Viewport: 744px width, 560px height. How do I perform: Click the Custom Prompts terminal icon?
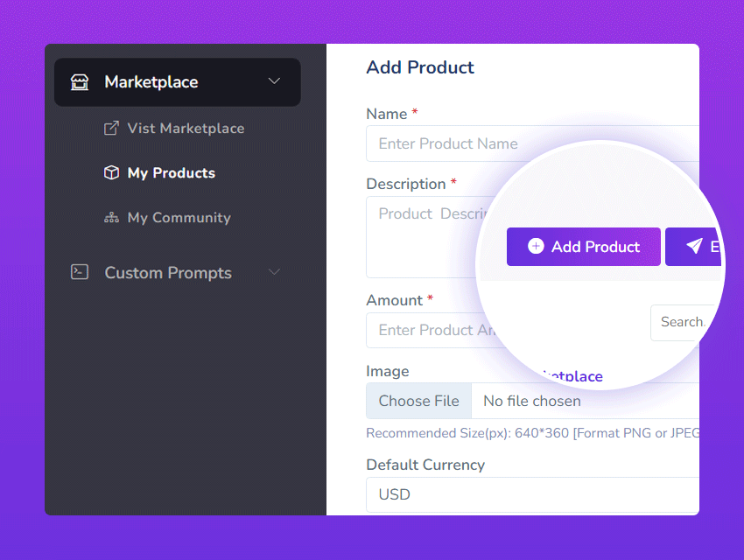(x=80, y=272)
